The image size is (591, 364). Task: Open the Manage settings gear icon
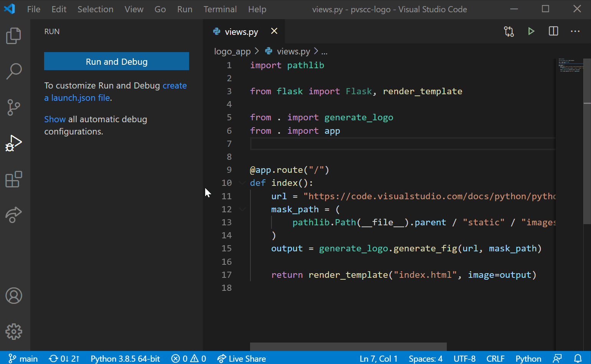[x=14, y=331]
